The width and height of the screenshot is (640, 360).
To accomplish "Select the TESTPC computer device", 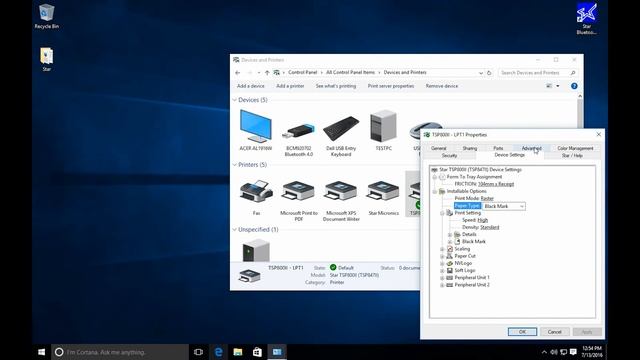I will [x=383, y=130].
